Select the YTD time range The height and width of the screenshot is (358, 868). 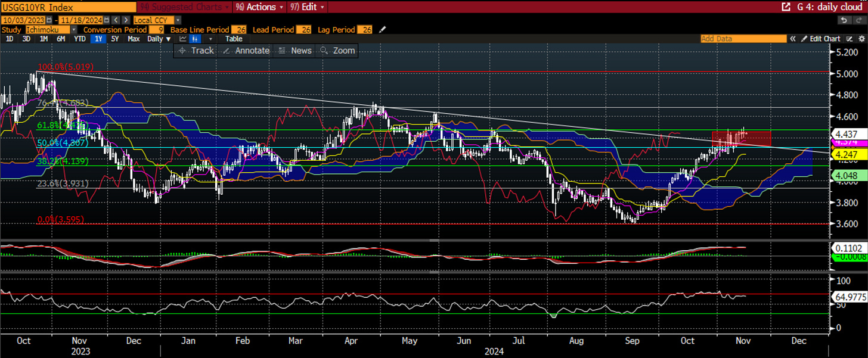click(80, 39)
